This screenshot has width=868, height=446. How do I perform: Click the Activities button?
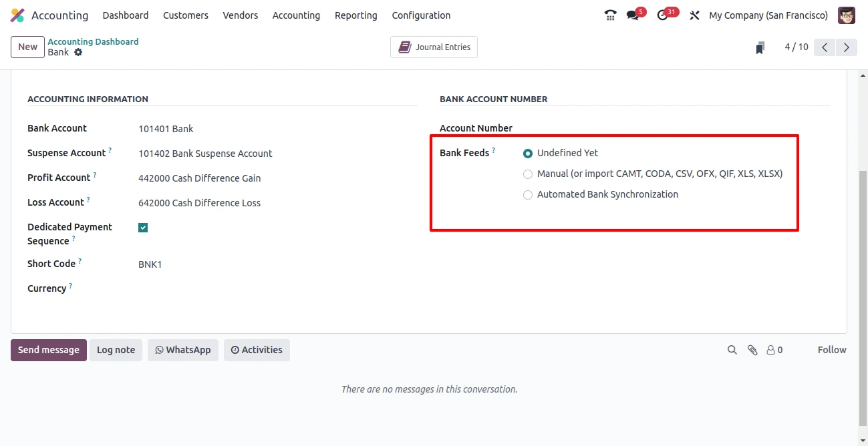pos(257,350)
